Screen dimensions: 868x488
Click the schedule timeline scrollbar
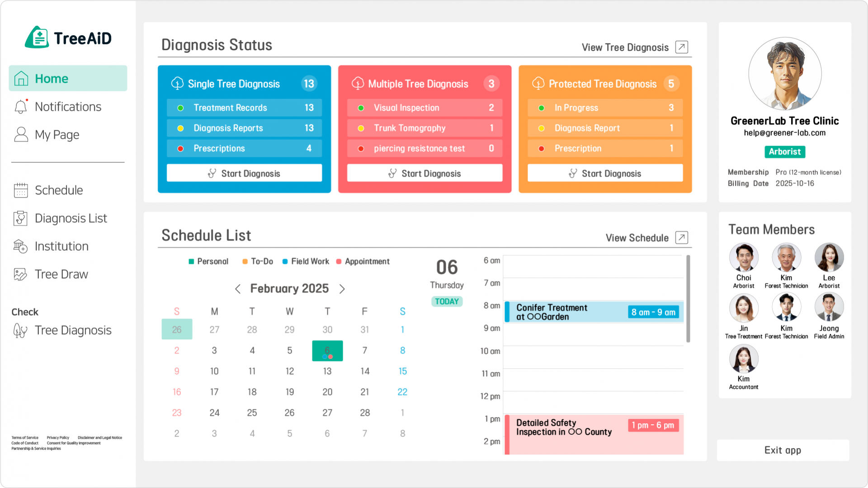point(688,298)
